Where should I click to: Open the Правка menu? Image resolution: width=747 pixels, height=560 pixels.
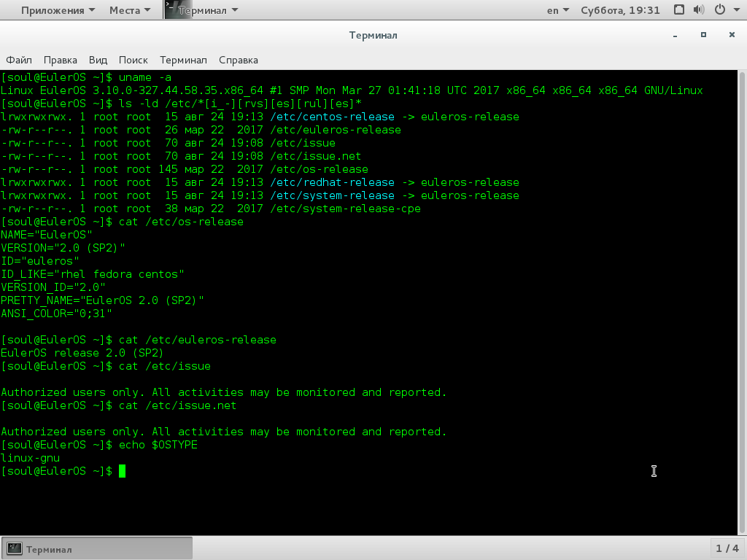point(60,60)
